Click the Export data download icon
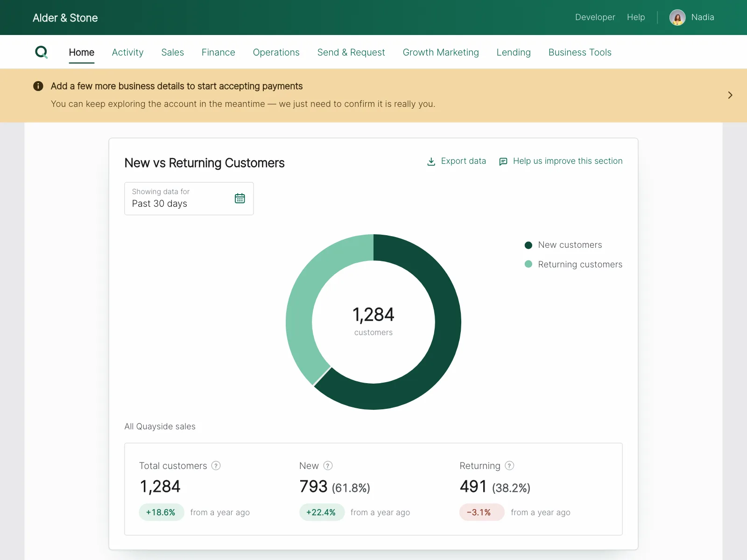The image size is (747, 560). 431,161
